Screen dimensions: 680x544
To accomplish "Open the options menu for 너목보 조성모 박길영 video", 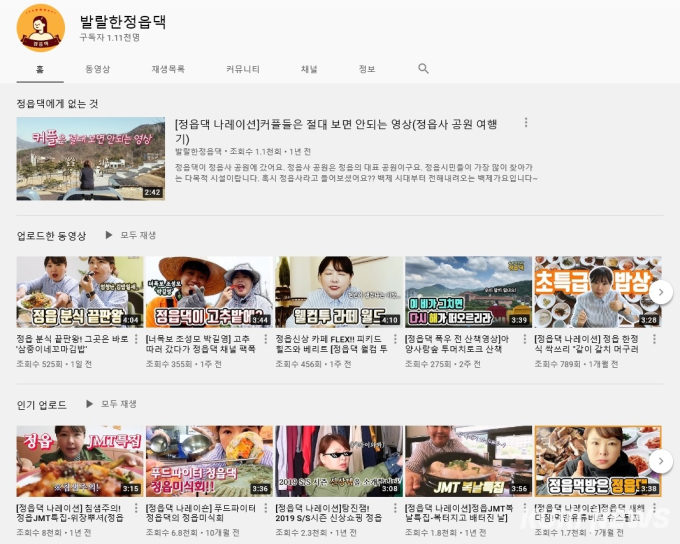I will 266,338.
